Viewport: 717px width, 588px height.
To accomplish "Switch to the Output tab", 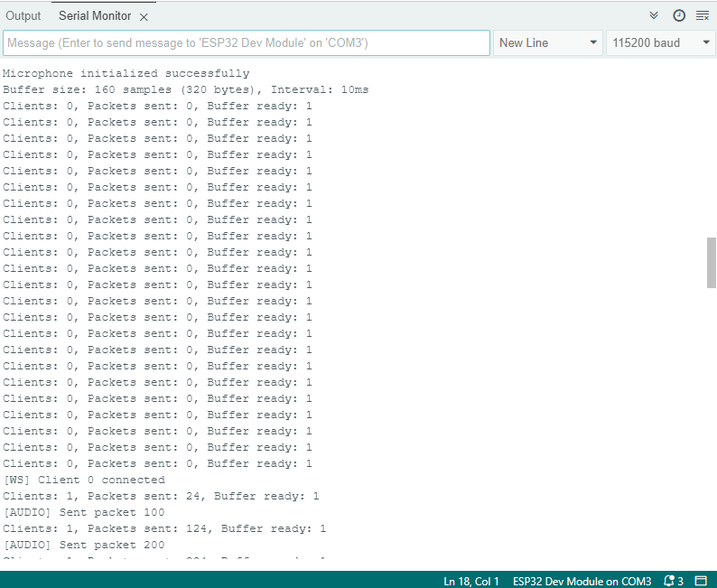I will click(x=23, y=15).
